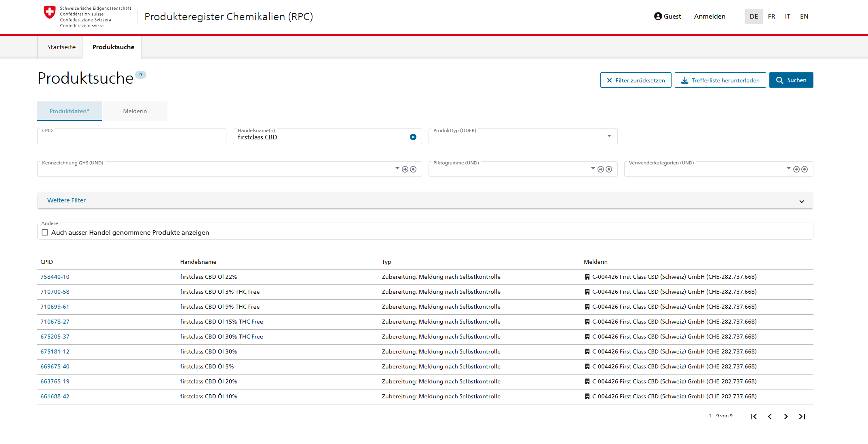Click the result count badge beside Produktsuche
This screenshot has width=868, height=444.
click(x=140, y=75)
